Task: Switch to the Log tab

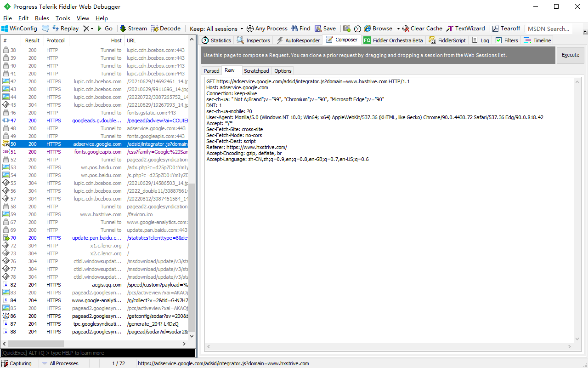Action: [x=481, y=40]
